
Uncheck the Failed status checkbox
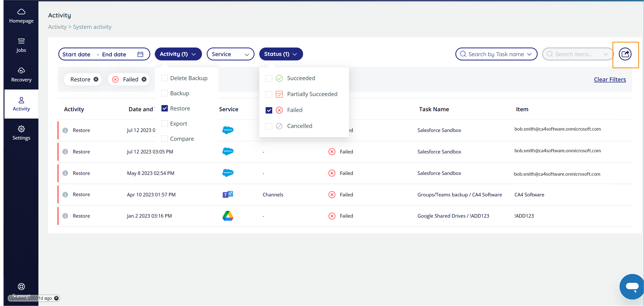click(x=269, y=110)
